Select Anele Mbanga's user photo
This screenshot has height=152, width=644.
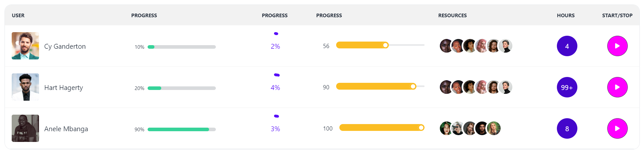[x=25, y=128]
